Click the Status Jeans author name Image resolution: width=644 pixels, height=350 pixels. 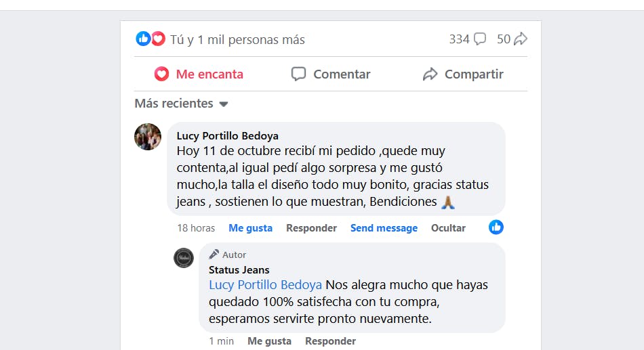click(239, 270)
